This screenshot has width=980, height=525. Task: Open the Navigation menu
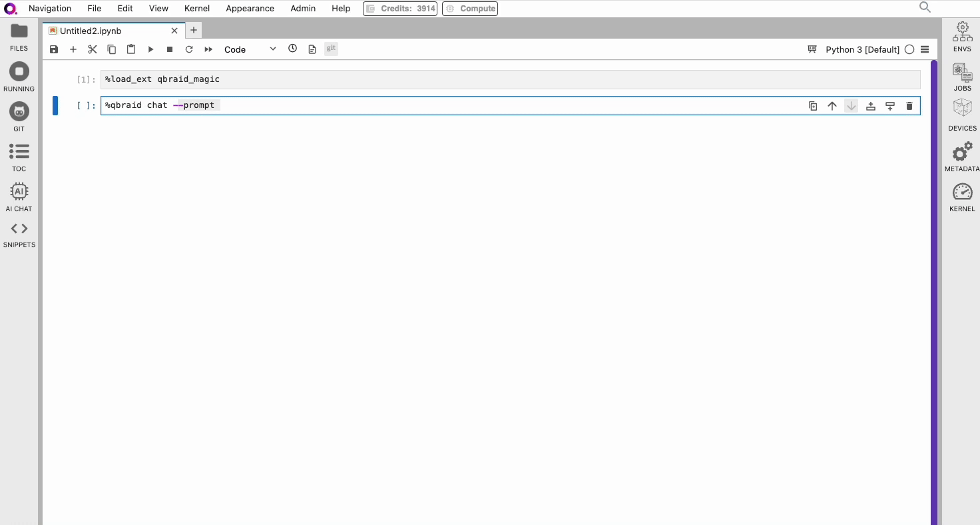(50, 9)
